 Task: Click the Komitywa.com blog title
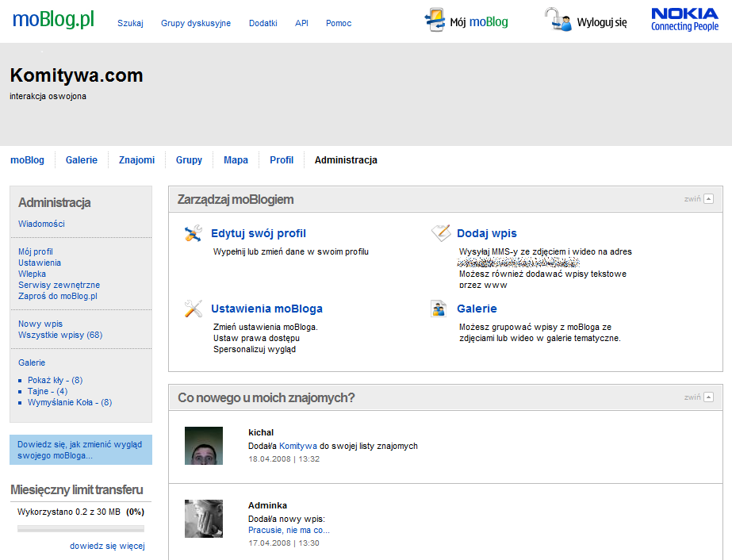(77, 75)
